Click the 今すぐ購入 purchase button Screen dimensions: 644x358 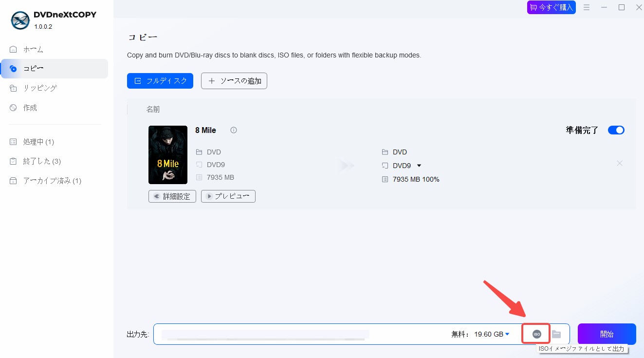(x=552, y=7)
